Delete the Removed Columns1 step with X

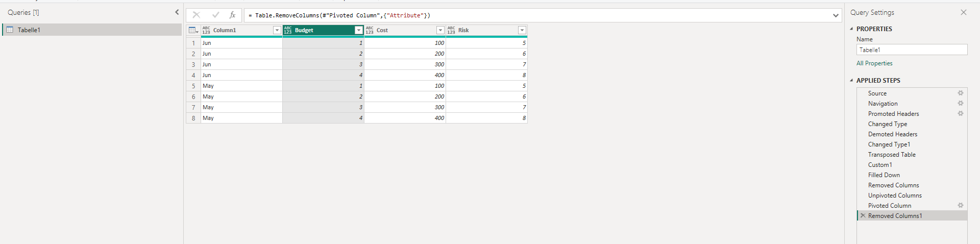(863, 216)
